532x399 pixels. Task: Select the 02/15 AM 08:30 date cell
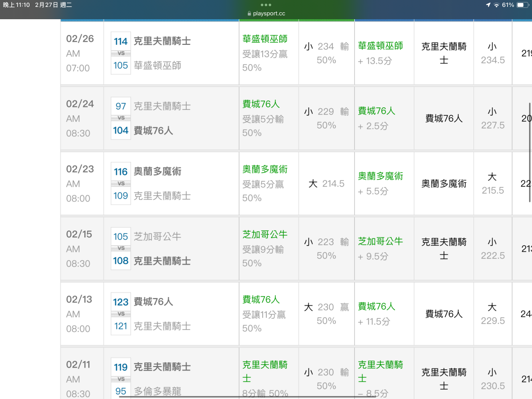[x=82, y=249]
